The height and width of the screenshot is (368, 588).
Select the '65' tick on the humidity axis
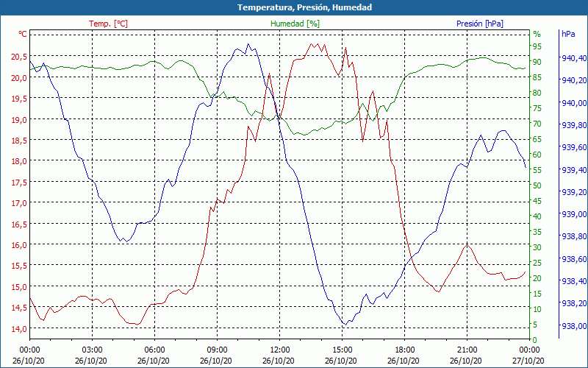pos(537,139)
